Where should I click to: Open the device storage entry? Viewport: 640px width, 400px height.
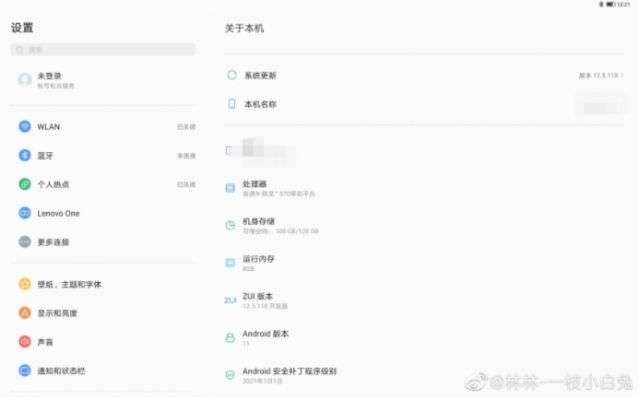[425, 226]
